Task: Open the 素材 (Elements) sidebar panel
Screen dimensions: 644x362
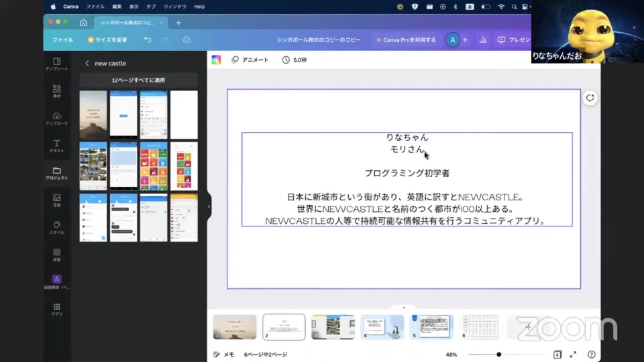Action: (56, 91)
